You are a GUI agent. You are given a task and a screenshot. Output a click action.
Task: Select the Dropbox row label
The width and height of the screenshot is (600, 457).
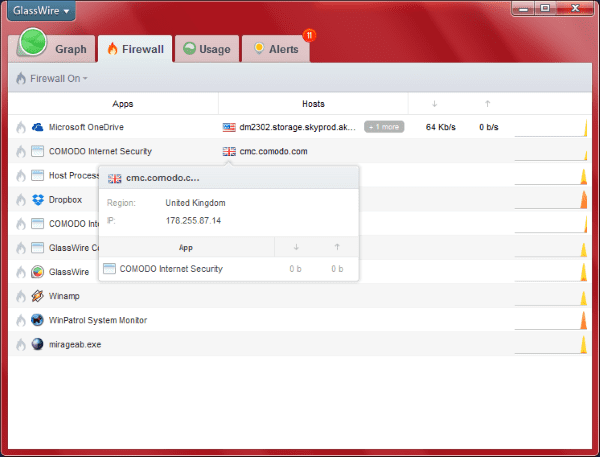[x=65, y=200]
